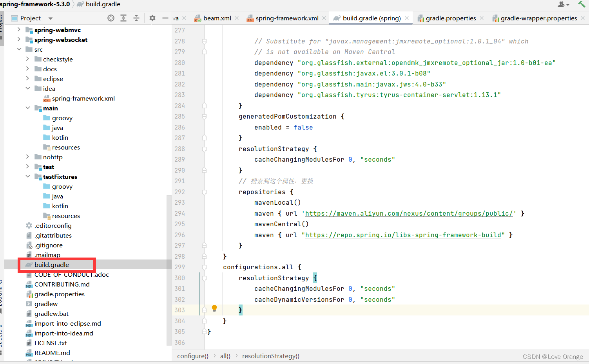The height and width of the screenshot is (364, 589).
Task: Fold the generatedPomCustomization block at line 285
Action: [204, 116]
